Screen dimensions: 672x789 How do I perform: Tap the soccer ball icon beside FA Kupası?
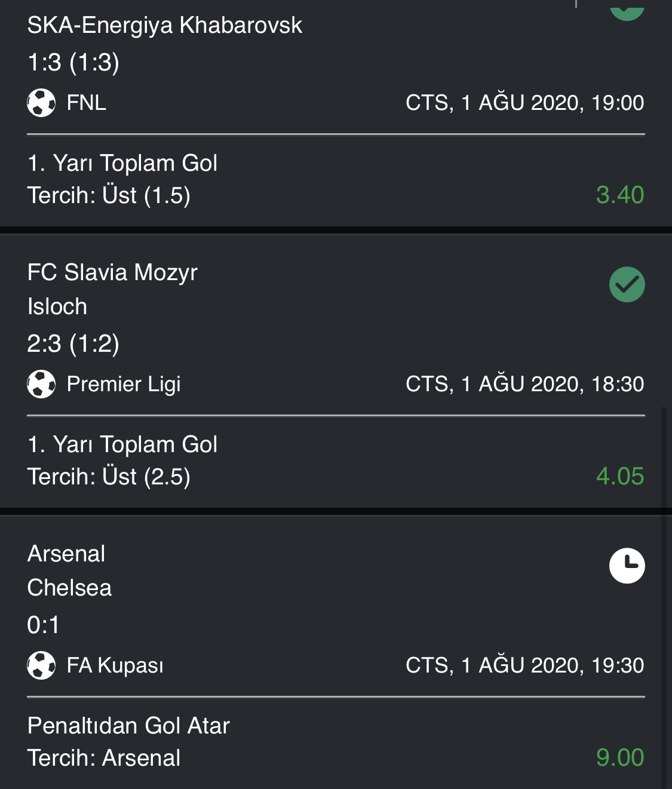[x=41, y=665]
